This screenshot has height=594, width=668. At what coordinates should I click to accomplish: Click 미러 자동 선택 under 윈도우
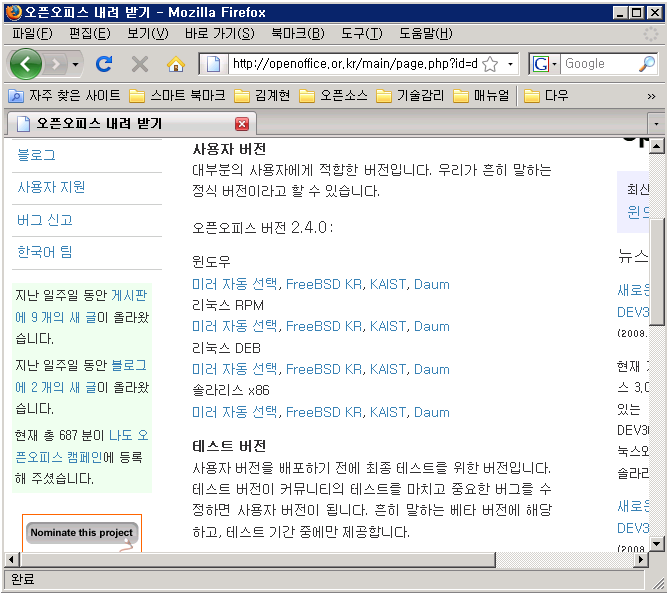234,284
